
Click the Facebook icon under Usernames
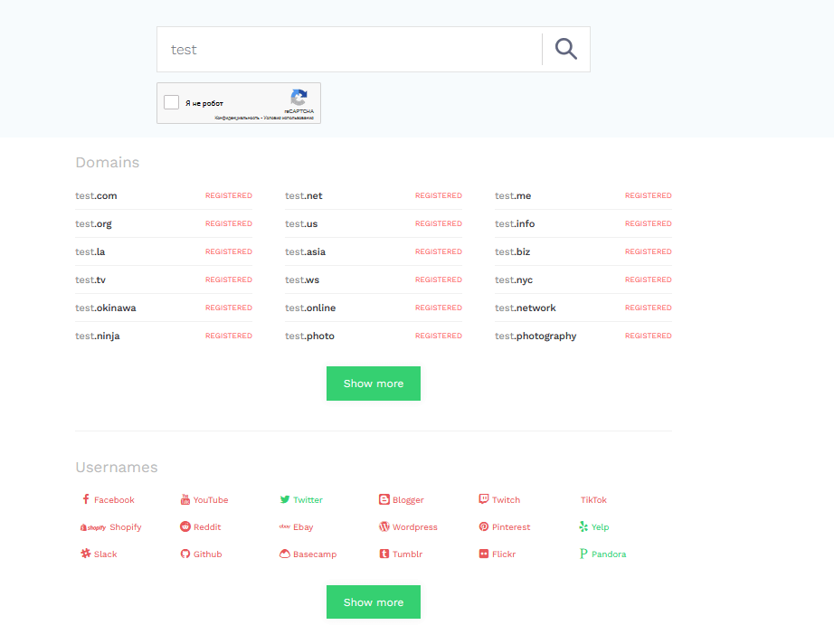tap(86, 499)
